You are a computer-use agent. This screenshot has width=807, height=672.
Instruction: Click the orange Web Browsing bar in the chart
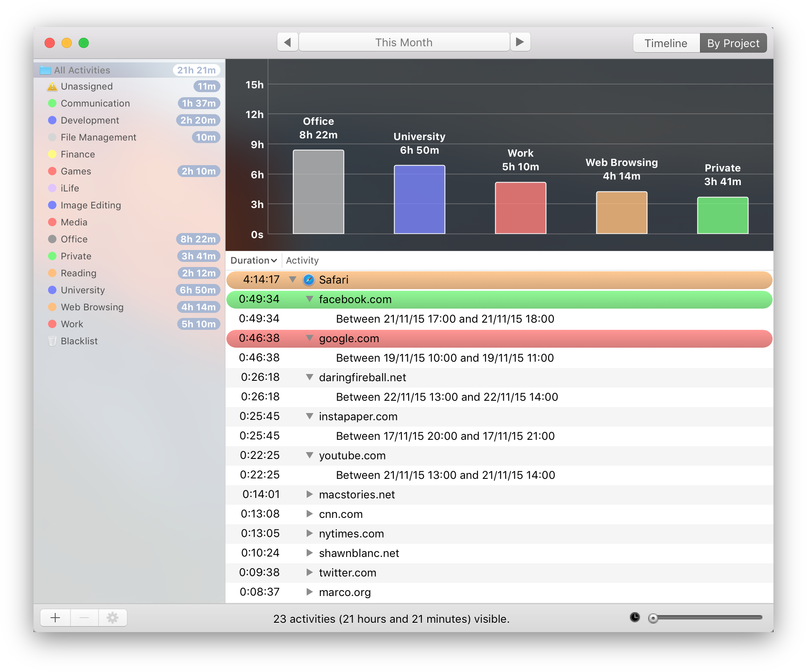(622, 213)
